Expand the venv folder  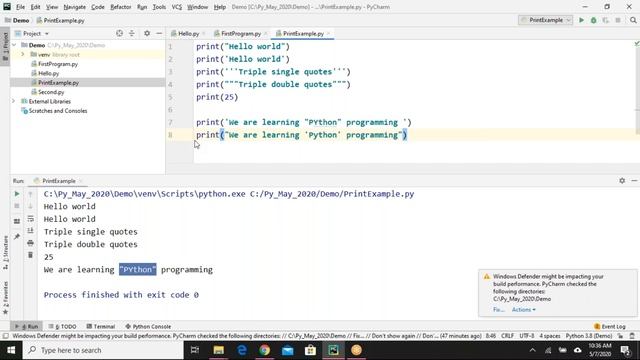click(x=22, y=54)
